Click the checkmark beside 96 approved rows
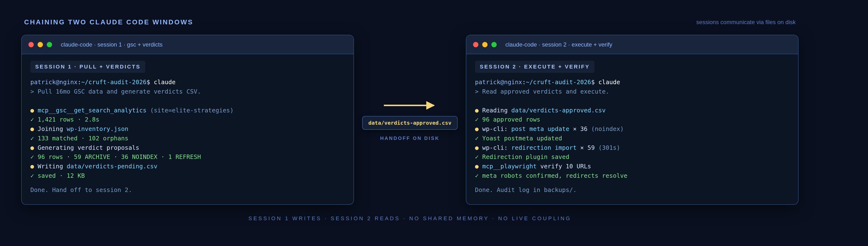868x246 pixels. (476, 120)
